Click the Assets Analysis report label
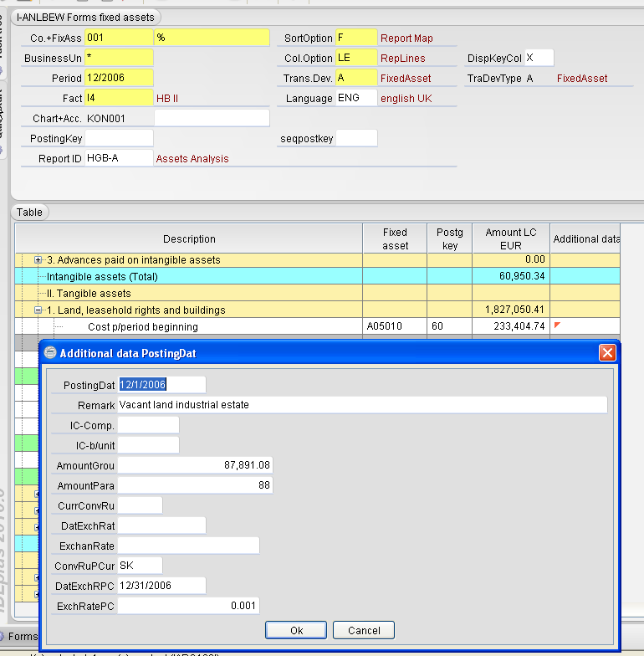Image resolution: width=644 pixels, height=656 pixels. click(x=192, y=159)
